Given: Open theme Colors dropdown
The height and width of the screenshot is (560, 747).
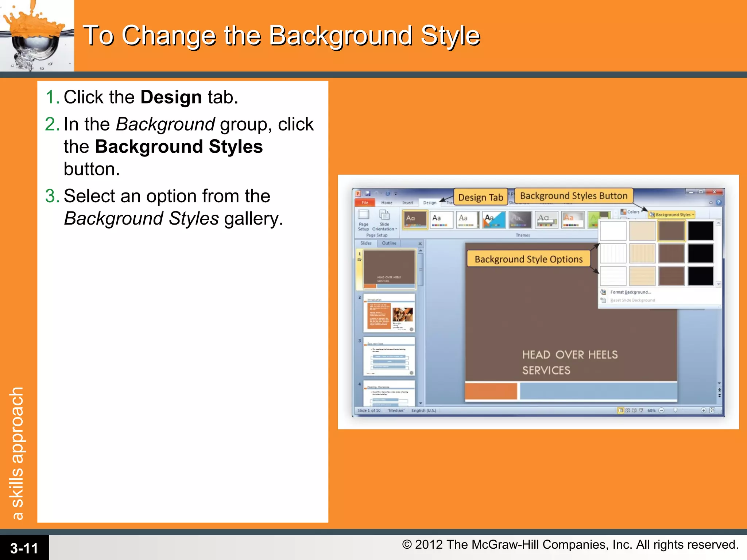Looking at the screenshot, I should point(632,212).
